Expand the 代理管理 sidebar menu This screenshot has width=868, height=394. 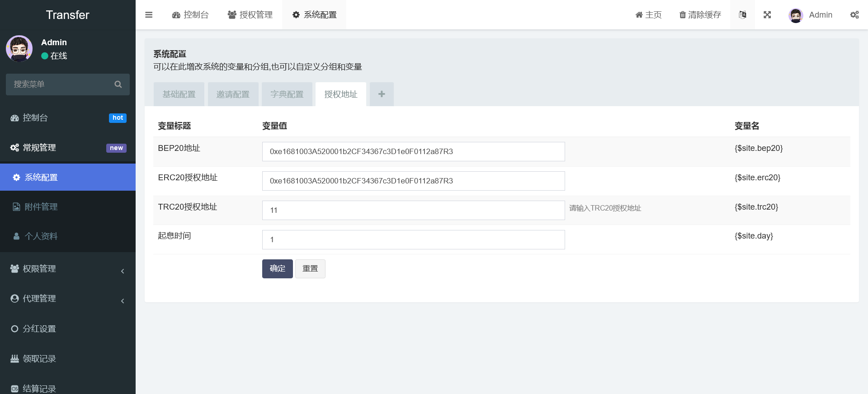point(68,299)
